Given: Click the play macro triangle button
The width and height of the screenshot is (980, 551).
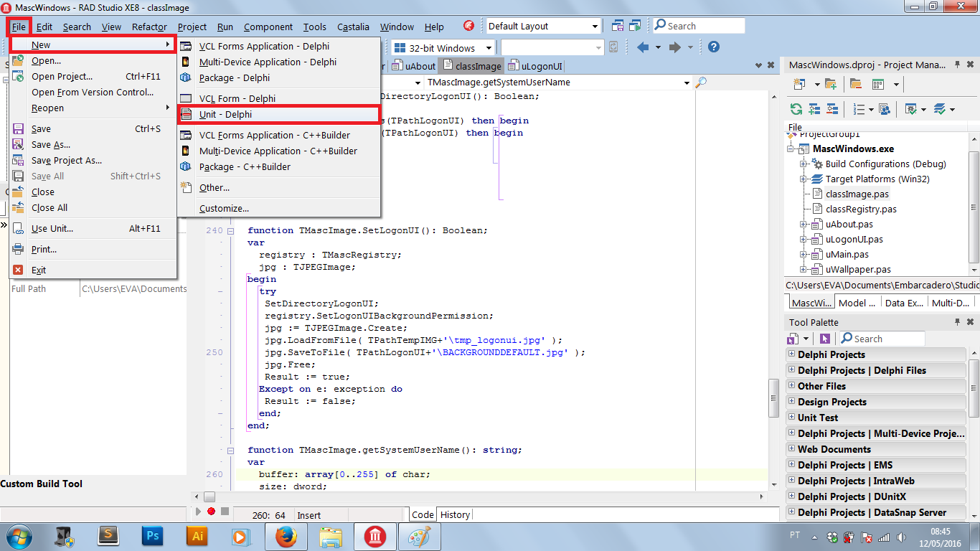Looking at the screenshot, I should tap(199, 512).
